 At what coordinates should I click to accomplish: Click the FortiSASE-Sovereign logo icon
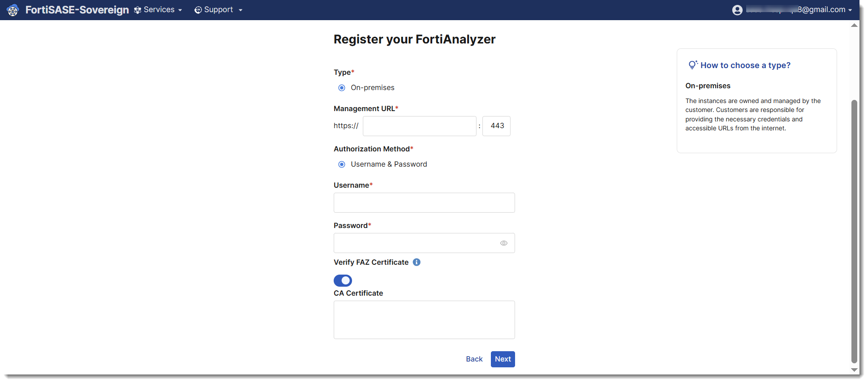coord(13,9)
